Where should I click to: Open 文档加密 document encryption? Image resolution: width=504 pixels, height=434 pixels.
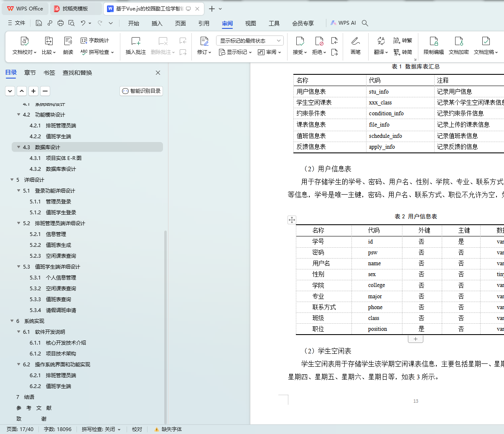tap(459, 46)
